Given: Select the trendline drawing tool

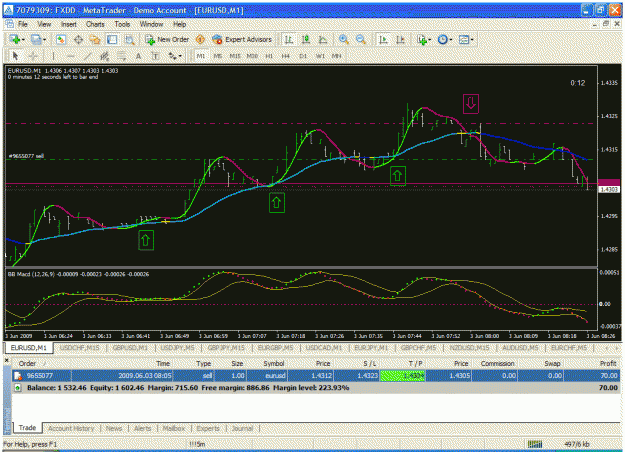Looking at the screenshot, I should (x=87, y=56).
